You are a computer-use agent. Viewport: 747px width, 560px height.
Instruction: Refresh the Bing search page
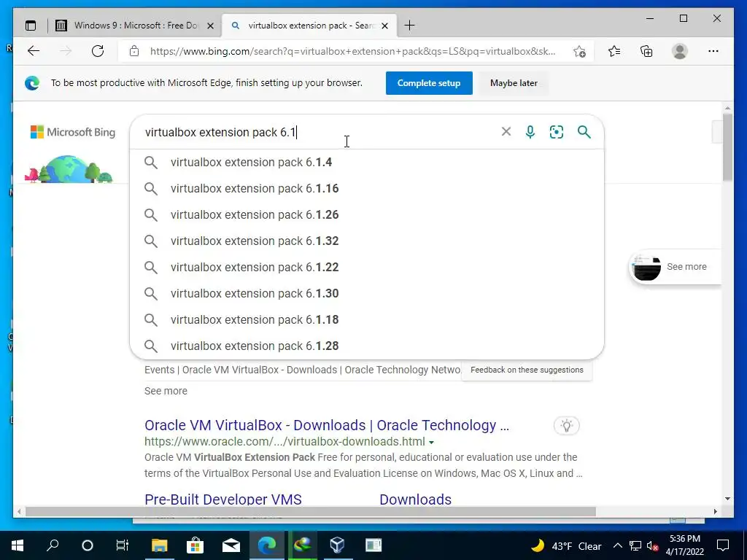(x=98, y=51)
